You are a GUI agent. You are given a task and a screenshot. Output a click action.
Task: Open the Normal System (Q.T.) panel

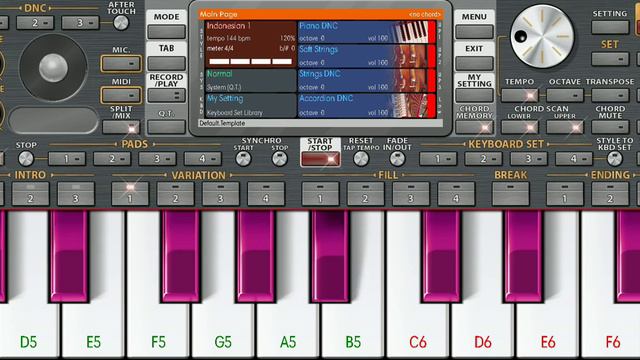coord(250,80)
